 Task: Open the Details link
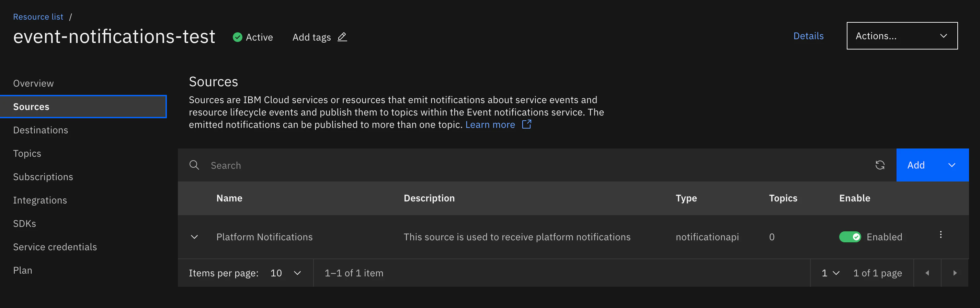(x=808, y=36)
